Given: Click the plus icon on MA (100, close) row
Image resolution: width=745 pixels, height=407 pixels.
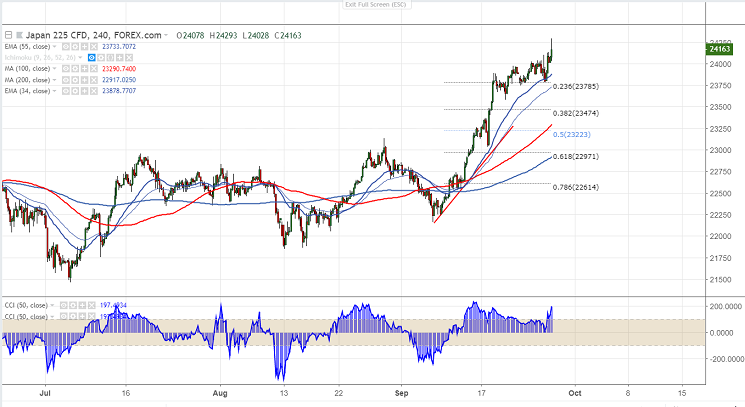Looking at the screenshot, I should [x=85, y=68].
